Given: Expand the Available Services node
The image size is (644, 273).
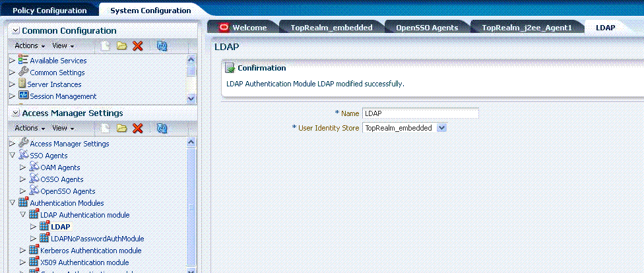Looking at the screenshot, I should click(13, 61).
